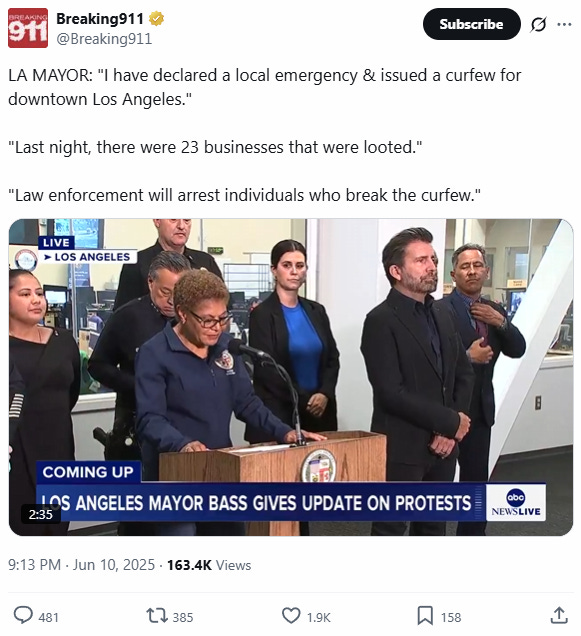Click the 2:35 video duration label
This screenshot has height=636, width=581.
tap(41, 514)
